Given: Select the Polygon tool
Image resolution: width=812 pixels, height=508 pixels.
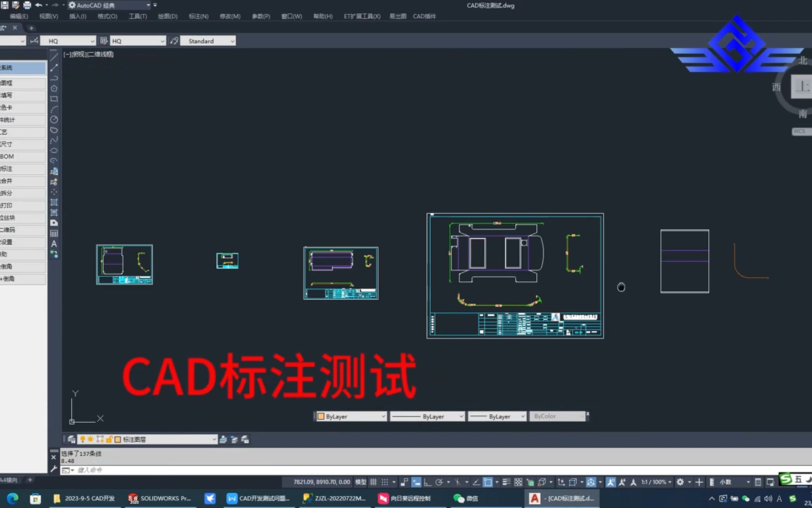Looking at the screenshot, I should coord(54,89).
